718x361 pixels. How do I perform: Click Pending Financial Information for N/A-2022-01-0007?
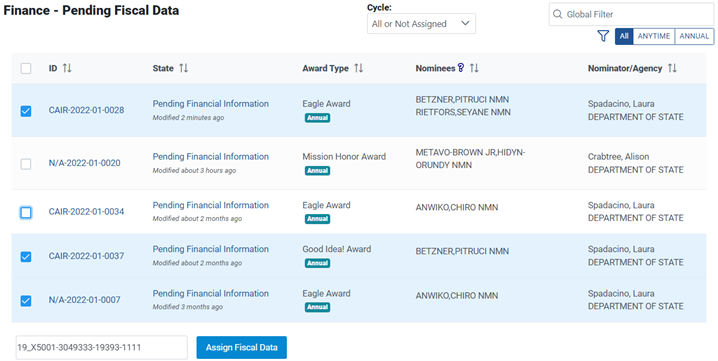(x=211, y=293)
